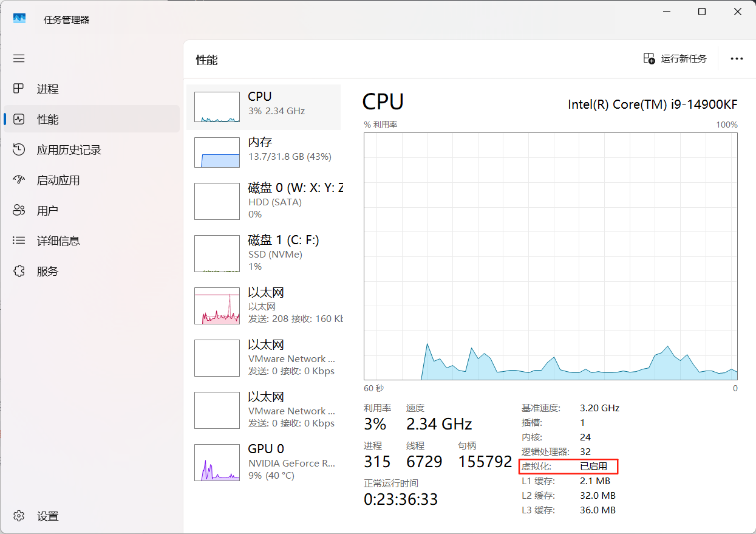Open the 应用历史记录 history icon
The image size is (756, 534).
[19, 149]
